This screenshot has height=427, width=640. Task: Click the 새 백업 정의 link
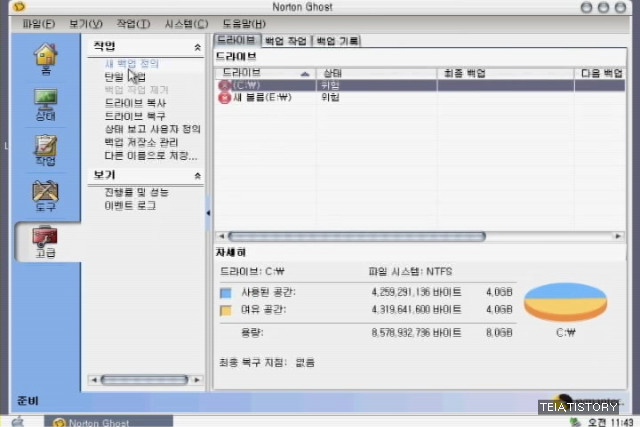click(131, 63)
